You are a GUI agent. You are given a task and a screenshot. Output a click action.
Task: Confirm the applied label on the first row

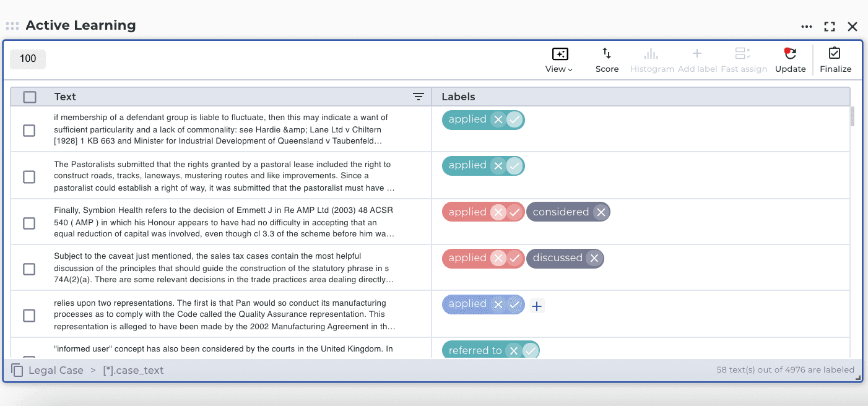514,119
